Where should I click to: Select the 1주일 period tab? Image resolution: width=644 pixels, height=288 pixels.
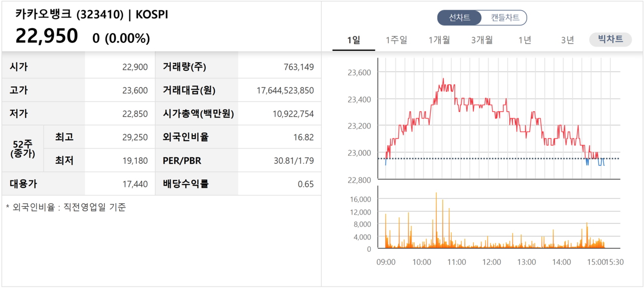tap(396, 40)
